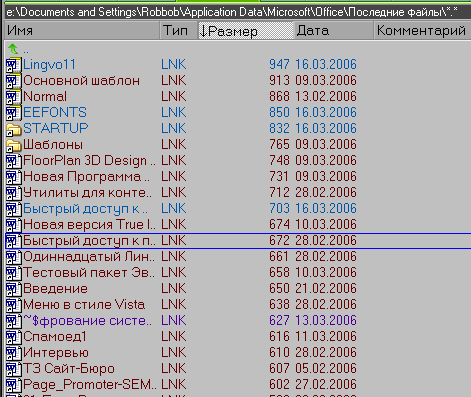Select the Основной шаблон file name
Viewport: 471px width, 397px height.
pos(81,81)
